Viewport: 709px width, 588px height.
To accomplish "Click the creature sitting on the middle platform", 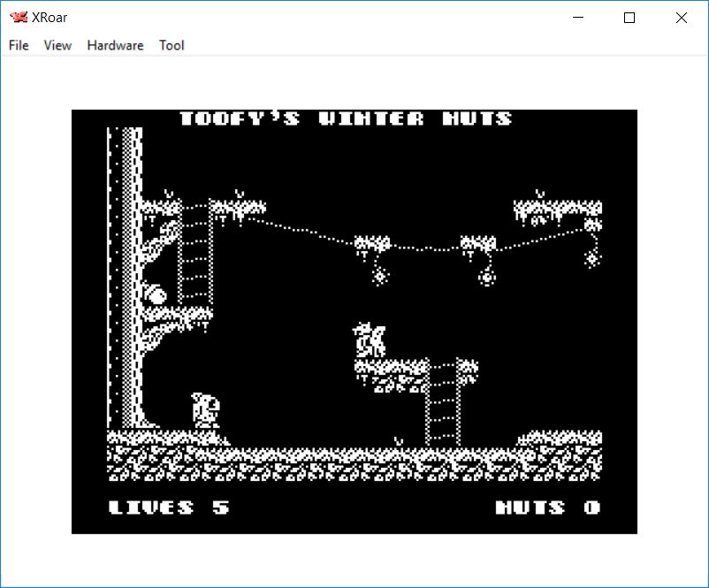I will pyautogui.click(x=369, y=340).
